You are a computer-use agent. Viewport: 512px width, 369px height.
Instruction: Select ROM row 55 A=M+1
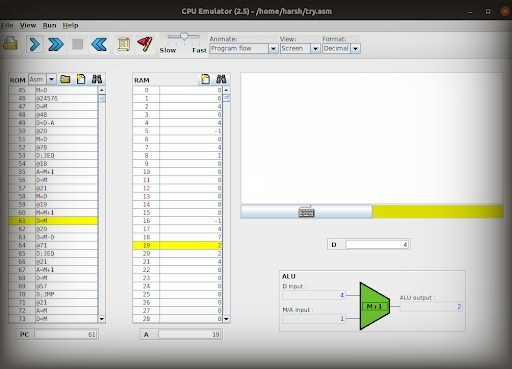pos(53,172)
